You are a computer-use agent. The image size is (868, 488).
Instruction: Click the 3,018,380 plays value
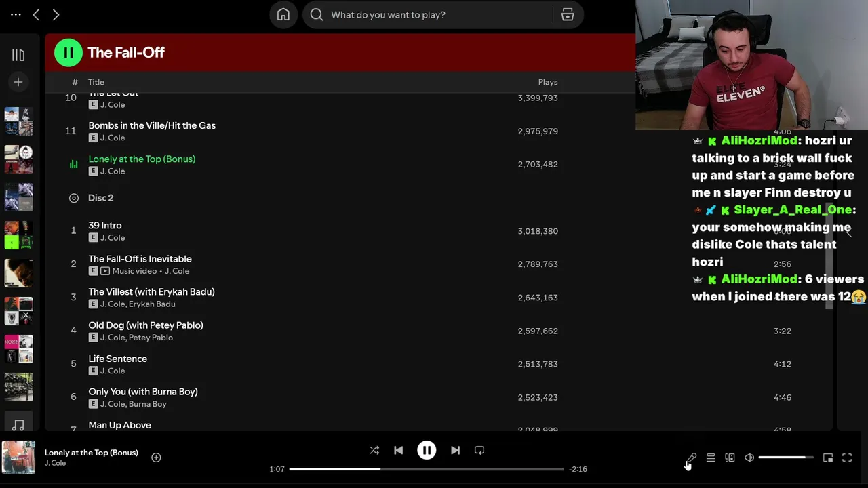click(x=538, y=231)
